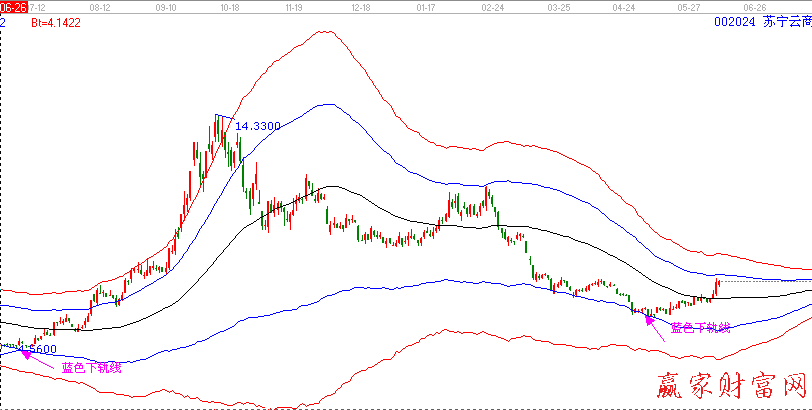Click the 14.3300 peak price marker

coord(256,126)
